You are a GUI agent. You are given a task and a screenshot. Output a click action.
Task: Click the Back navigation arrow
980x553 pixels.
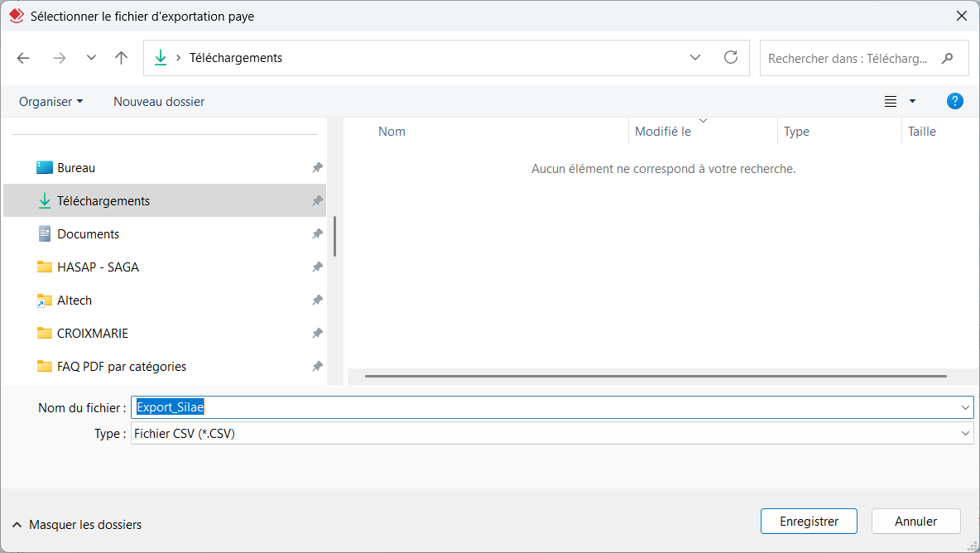pos(23,58)
